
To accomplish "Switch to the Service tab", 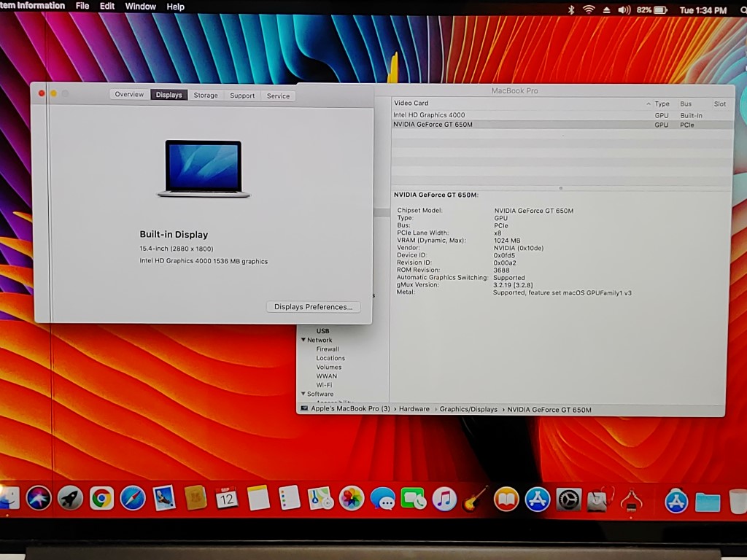I will click(x=278, y=96).
